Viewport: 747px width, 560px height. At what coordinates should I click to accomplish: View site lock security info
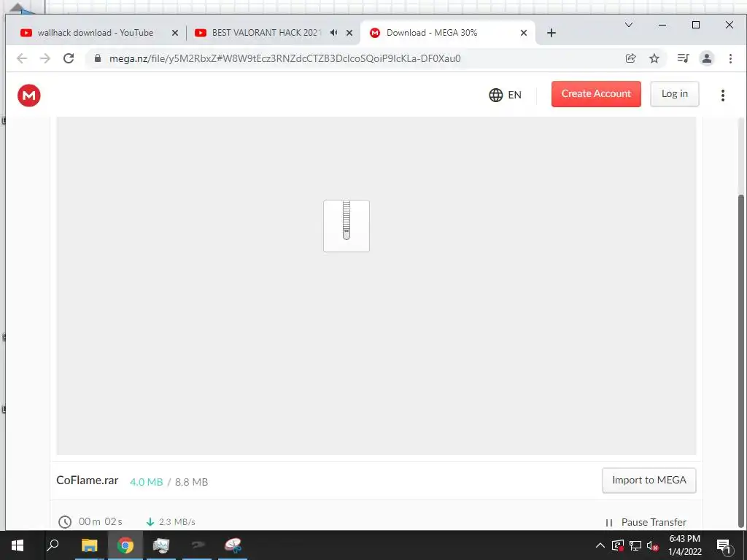pyautogui.click(x=98, y=58)
